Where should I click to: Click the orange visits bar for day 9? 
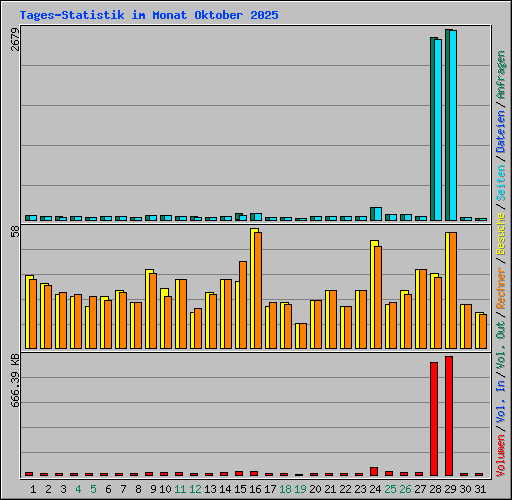pos(153,311)
